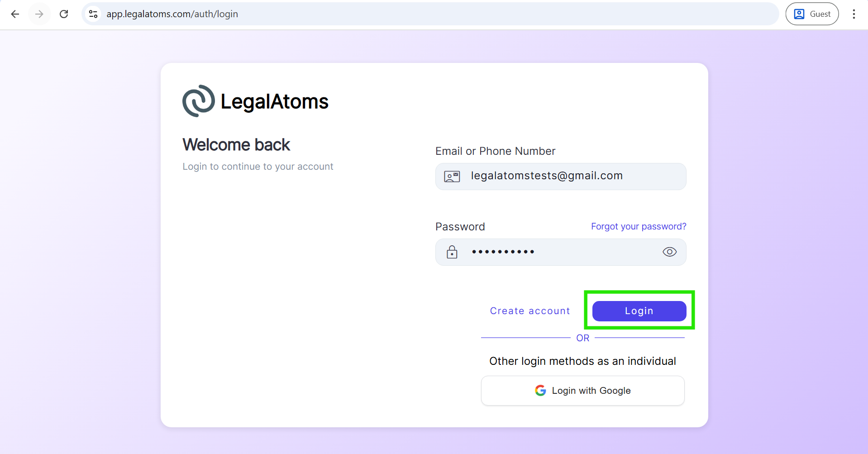868x454 pixels.
Task: View site information icon in address bar
Action: (x=93, y=14)
